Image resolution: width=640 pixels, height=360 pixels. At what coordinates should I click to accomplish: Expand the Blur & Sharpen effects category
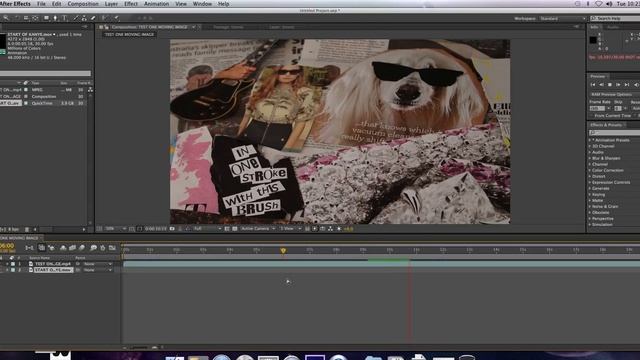(590, 158)
